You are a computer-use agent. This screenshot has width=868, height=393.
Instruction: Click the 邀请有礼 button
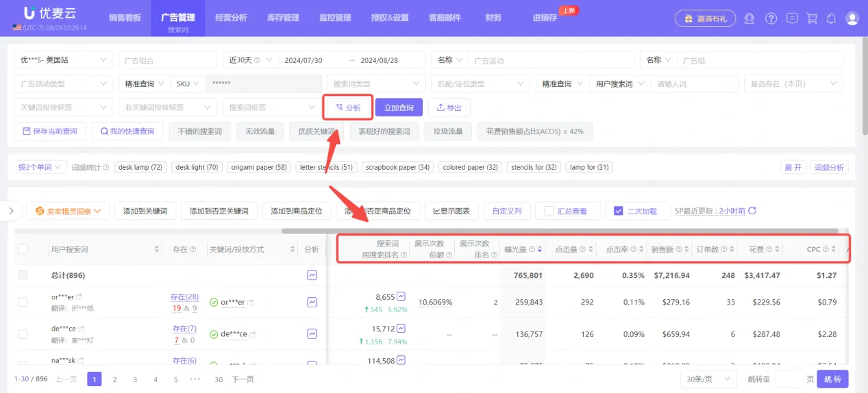(706, 18)
